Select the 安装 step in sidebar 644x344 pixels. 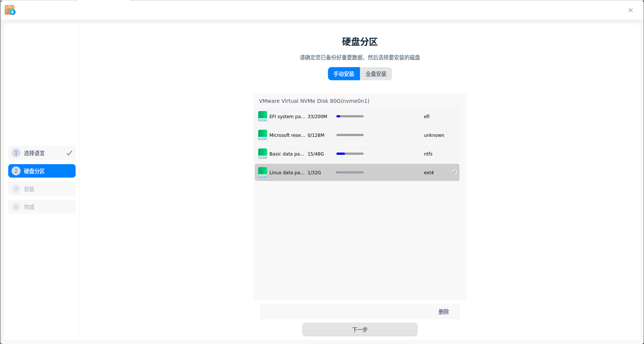[42, 189]
